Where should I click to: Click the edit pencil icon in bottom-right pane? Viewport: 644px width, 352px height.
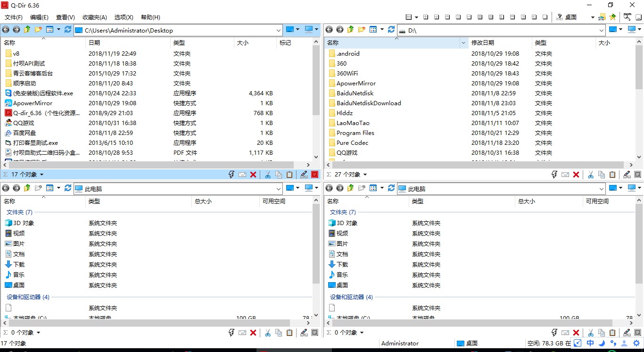tap(627, 333)
